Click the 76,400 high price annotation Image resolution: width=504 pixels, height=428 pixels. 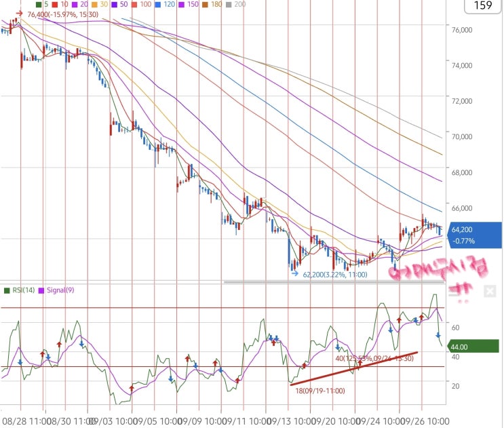62,14
